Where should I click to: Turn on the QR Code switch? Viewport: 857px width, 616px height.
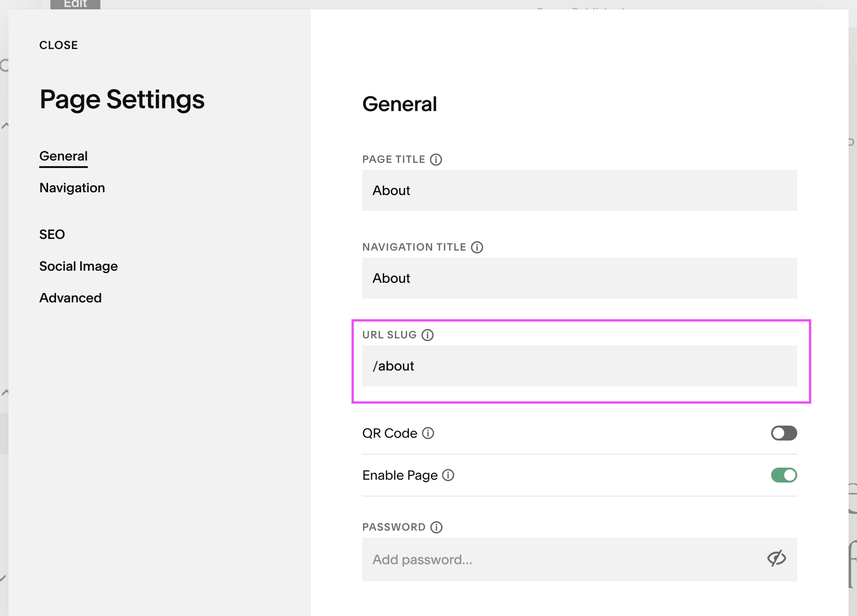pos(784,433)
